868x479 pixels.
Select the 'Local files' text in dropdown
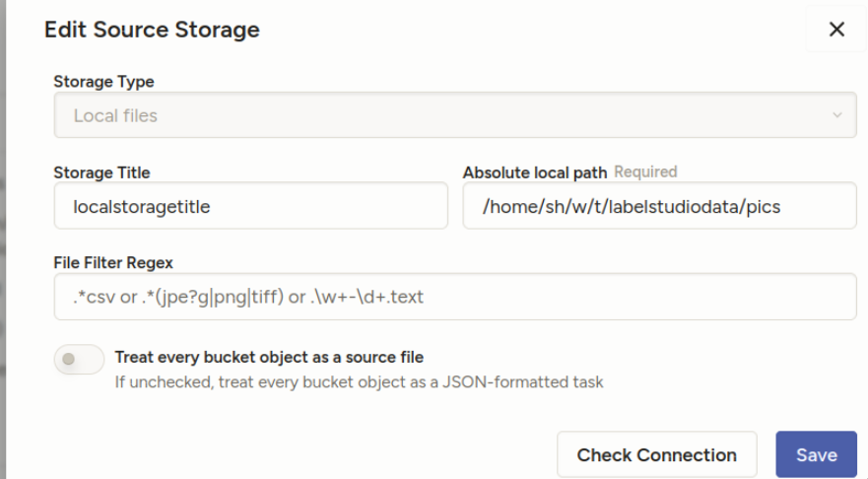pos(115,116)
